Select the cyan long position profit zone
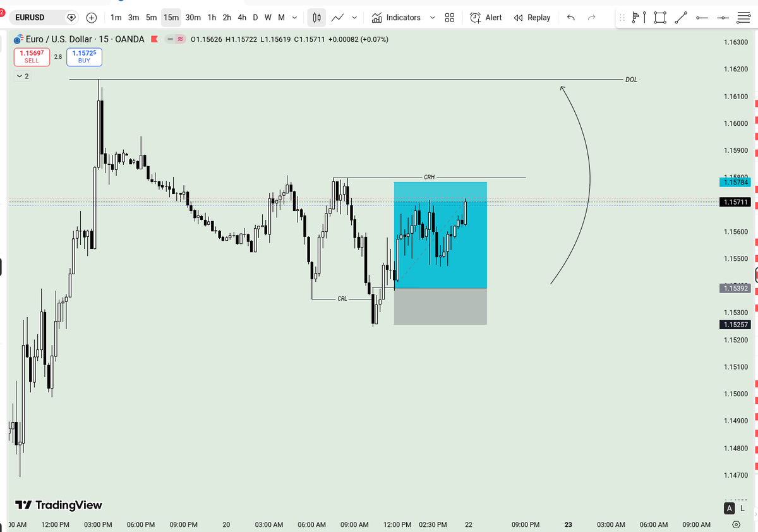 click(x=440, y=235)
